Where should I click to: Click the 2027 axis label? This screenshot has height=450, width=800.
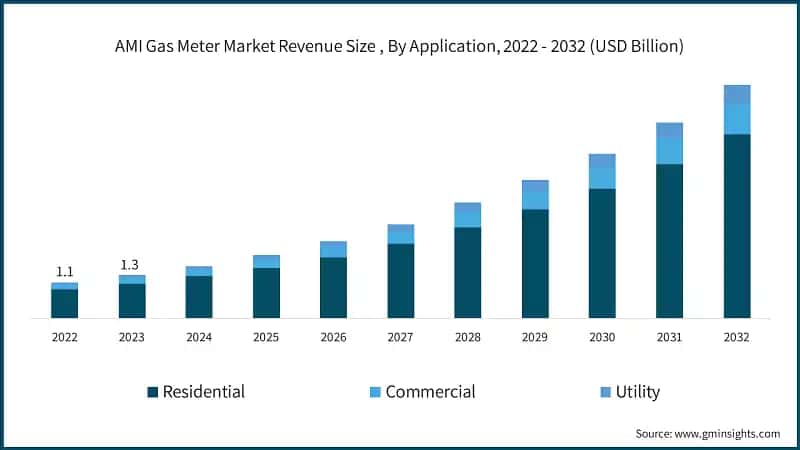[400, 337]
